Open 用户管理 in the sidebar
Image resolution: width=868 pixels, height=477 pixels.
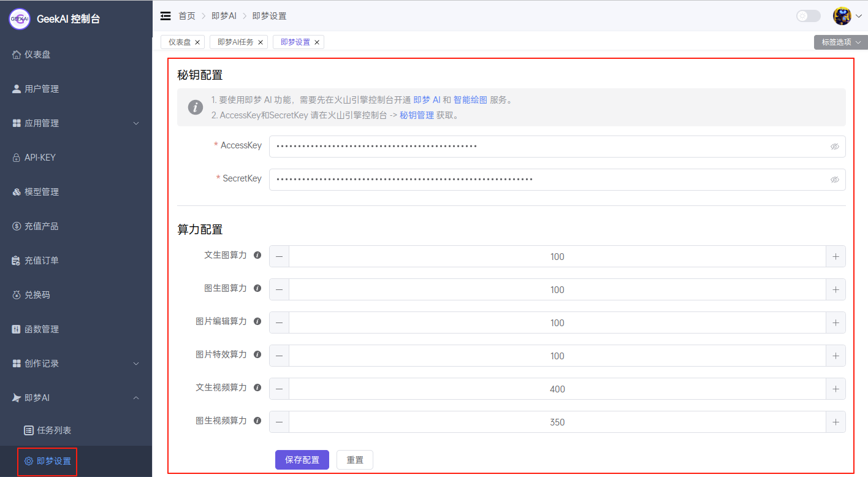click(x=76, y=89)
